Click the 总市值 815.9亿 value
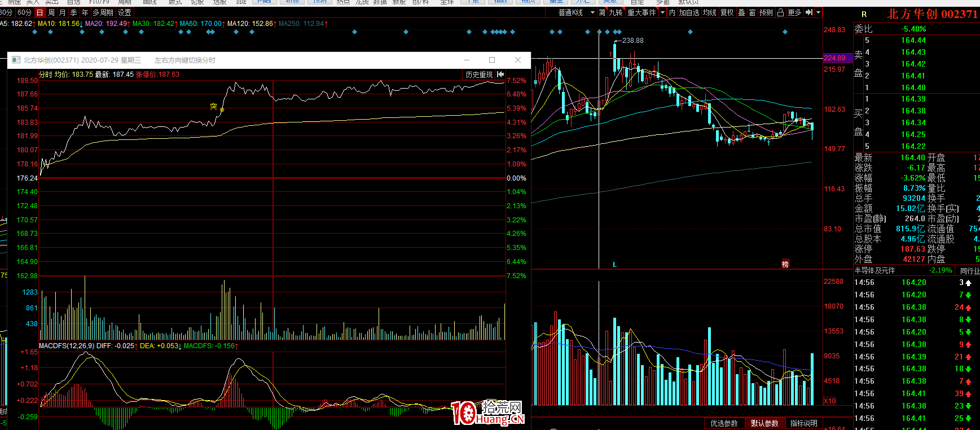 pos(910,229)
